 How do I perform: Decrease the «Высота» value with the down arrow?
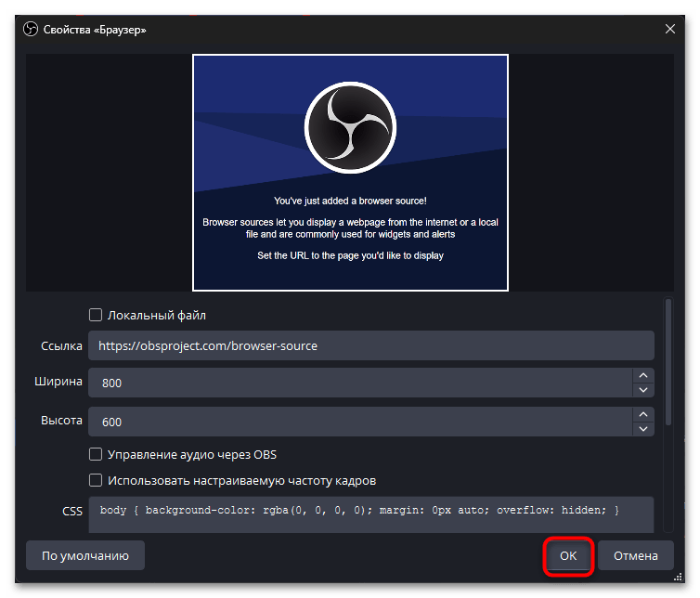[x=642, y=429]
